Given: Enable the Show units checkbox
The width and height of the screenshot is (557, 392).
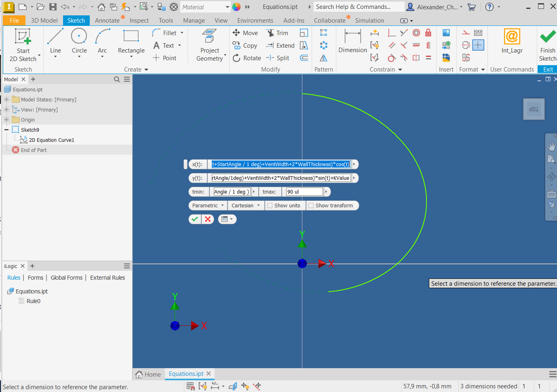Looking at the screenshot, I should click(270, 206).
